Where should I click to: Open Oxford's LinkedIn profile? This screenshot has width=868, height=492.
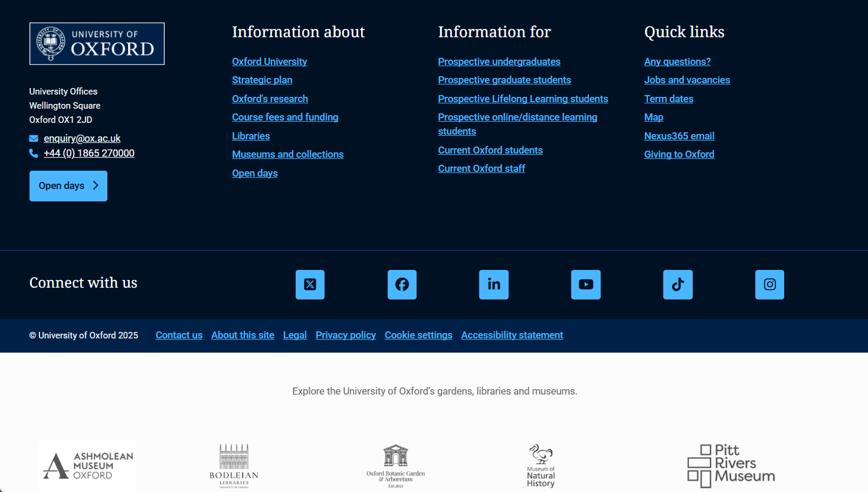[494, 284]
